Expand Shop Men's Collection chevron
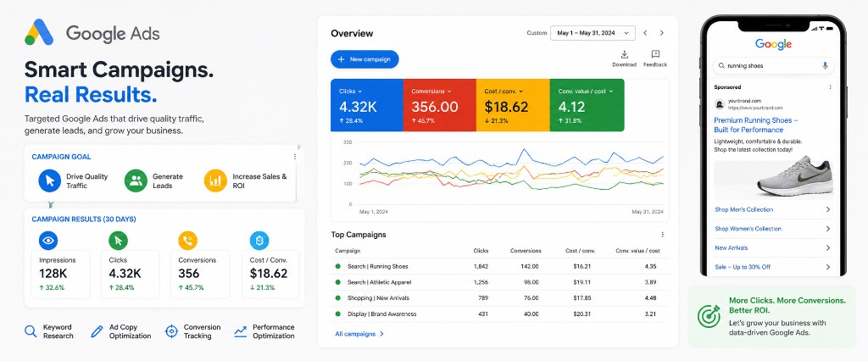 [828, 210]
